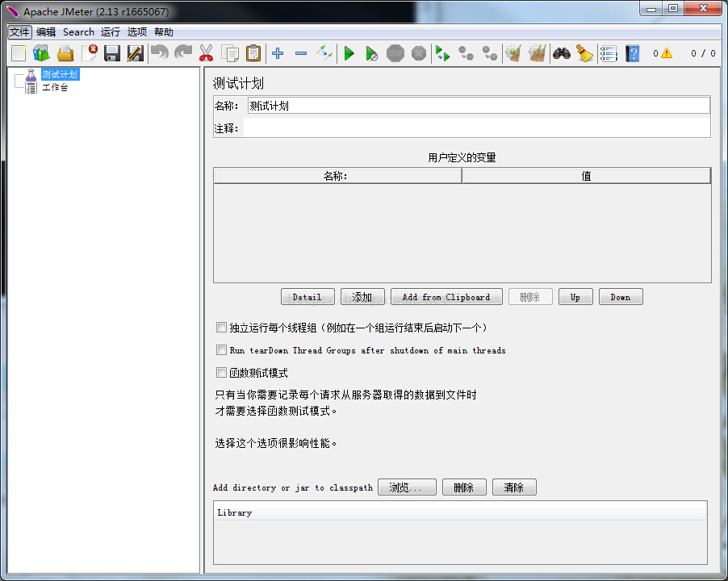Click the Stop sign icon

pyautogui.click(x=395, y=53)
